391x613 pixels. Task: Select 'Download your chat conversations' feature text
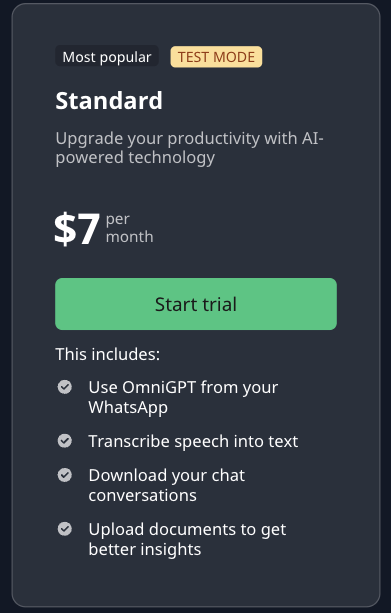(x=167, y=485)
